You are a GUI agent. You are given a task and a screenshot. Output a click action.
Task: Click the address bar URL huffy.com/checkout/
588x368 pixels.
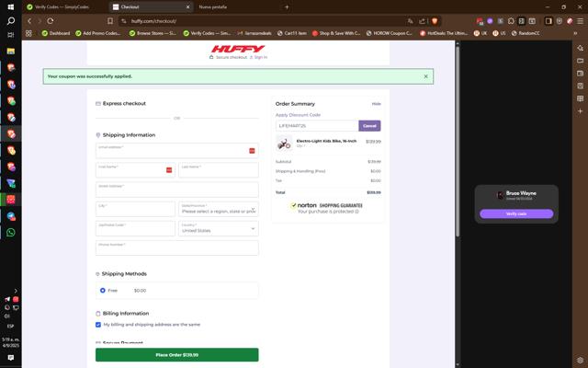pos(153,21)
